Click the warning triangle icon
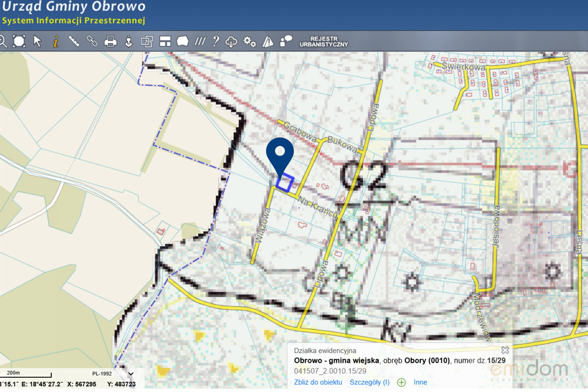Viewport: 588px width, 392px height. coord(268,41)
